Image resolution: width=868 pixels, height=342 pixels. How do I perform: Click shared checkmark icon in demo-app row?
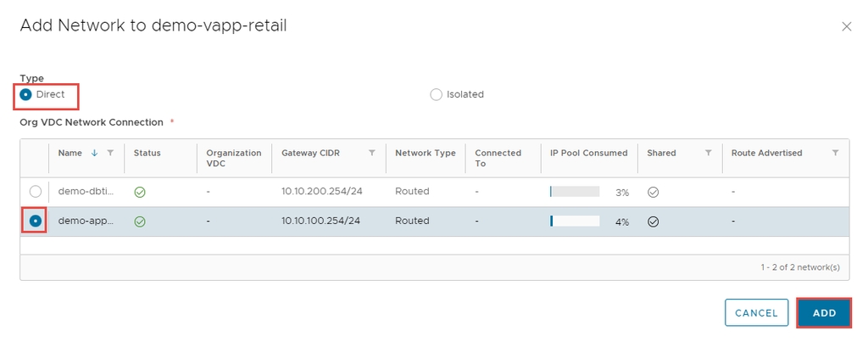653,221
